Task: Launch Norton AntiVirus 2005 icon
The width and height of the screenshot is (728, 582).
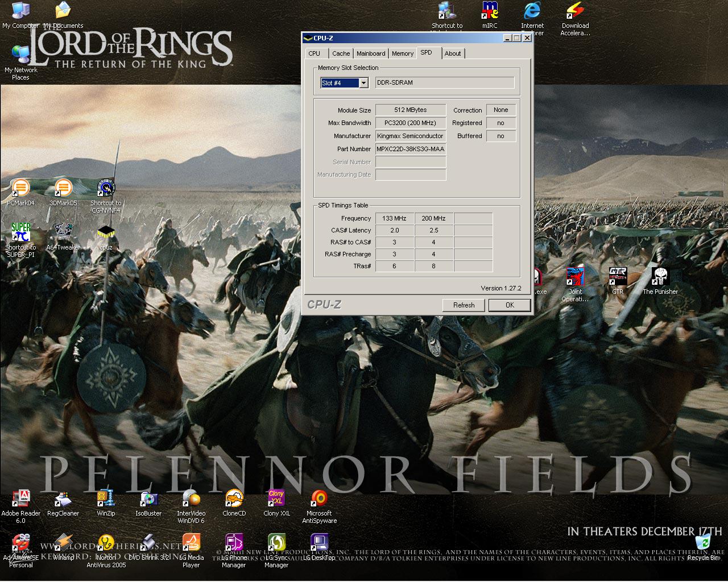Action: pyautogui.click(x=106, y=551)
